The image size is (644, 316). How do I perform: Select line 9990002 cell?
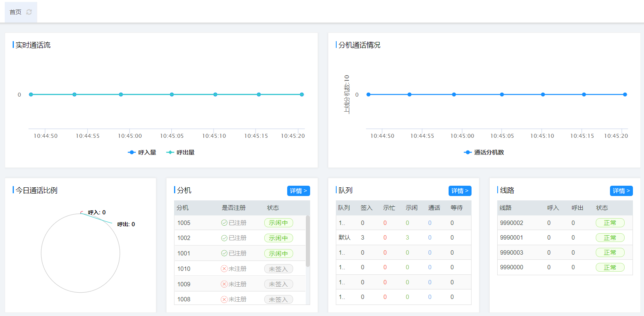coord(511,223)
